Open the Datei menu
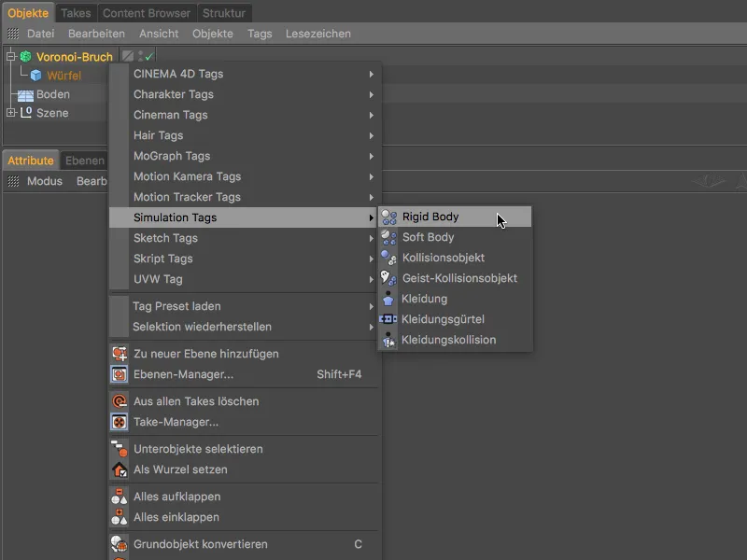The image size is (747, 560). [x=40, y=34]
